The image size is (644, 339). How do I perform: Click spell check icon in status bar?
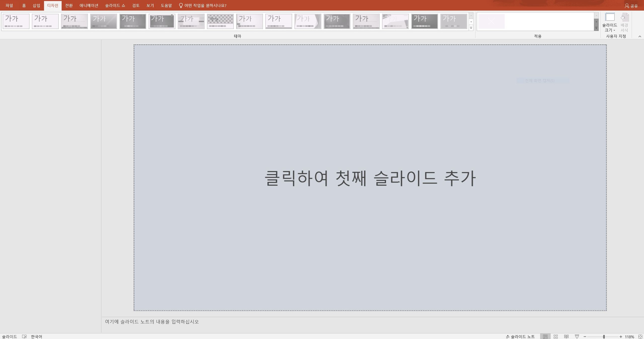[24, 336]
